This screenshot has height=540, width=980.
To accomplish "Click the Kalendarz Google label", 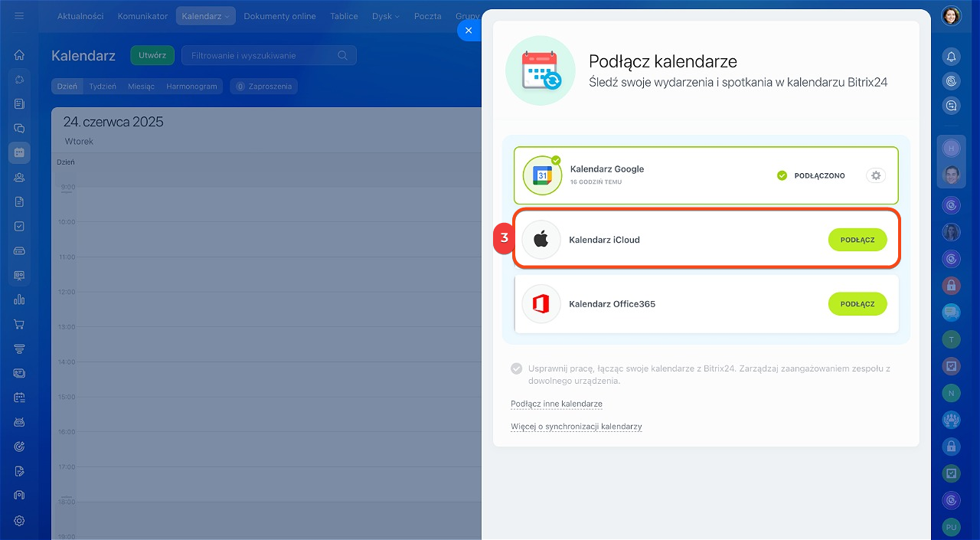I will click(x=607, y=169).
